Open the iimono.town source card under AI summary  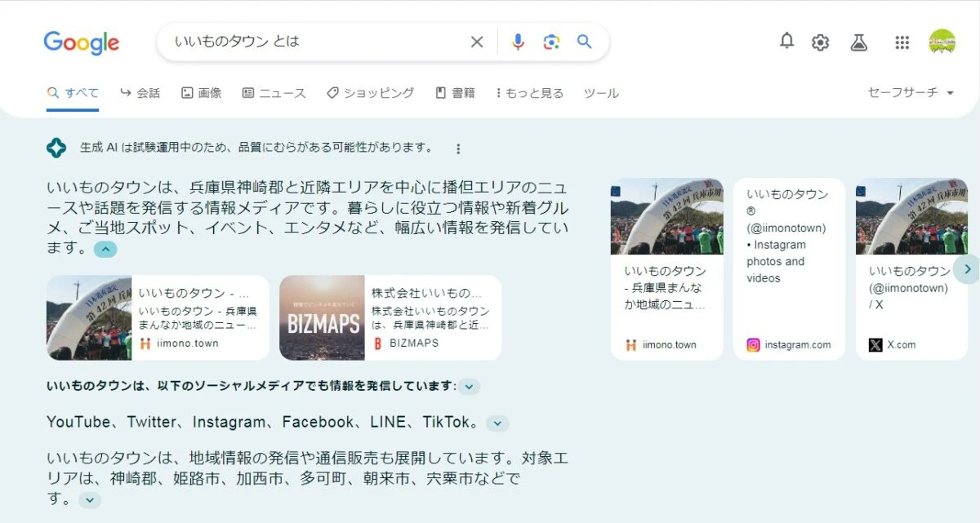158,317
